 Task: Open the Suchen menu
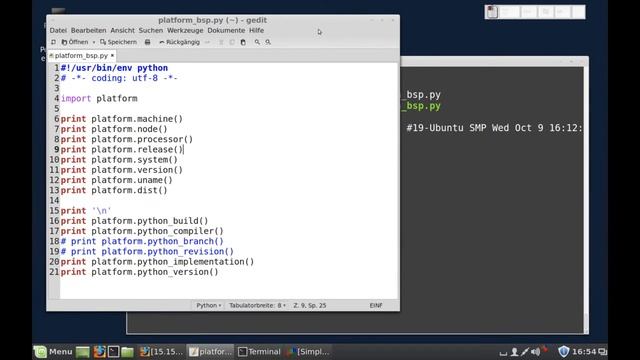(151, 30)
